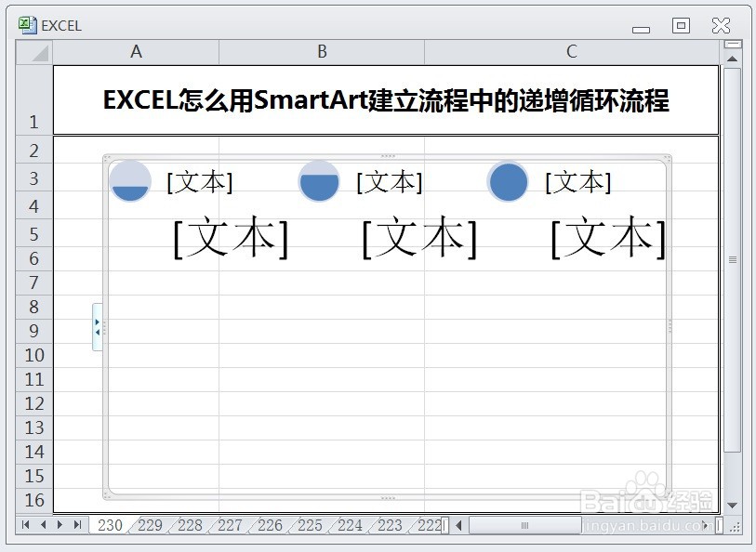Click middle large [文本] placeholder
This screenshot has width=756, height=552.
pos(420,238)
